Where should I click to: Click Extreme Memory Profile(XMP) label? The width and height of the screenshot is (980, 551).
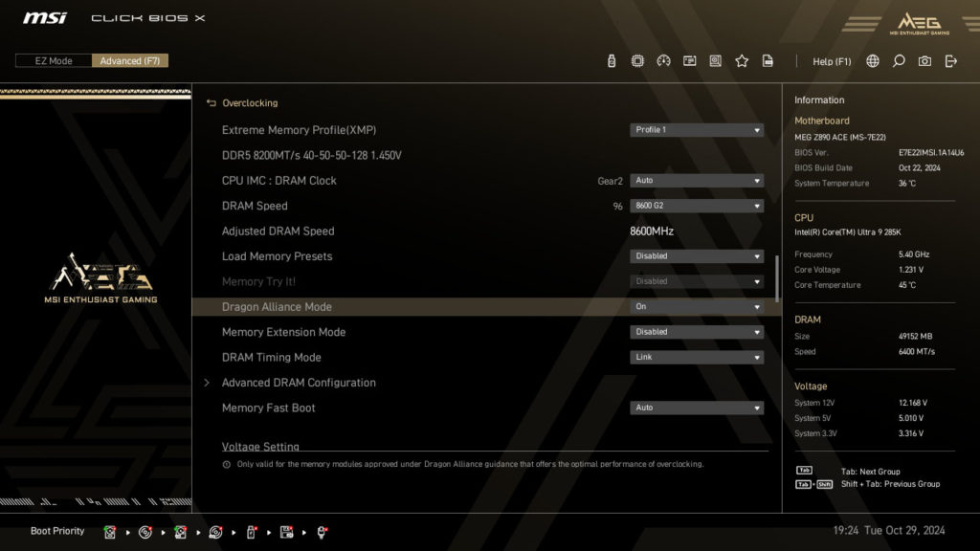(299, 130)
